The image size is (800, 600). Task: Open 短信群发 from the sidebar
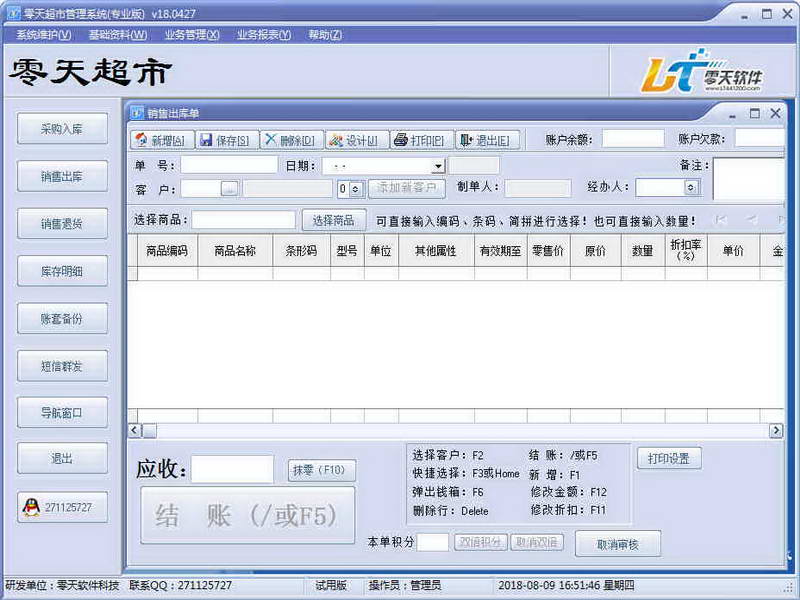[63, 366]
